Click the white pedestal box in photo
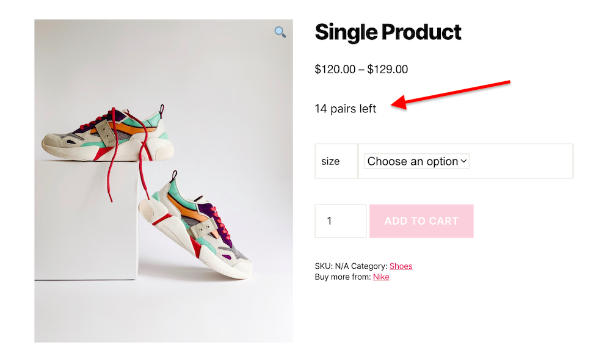Image resolution: width=610 pixels, height=364 pixels. click(x=85, y=220)
